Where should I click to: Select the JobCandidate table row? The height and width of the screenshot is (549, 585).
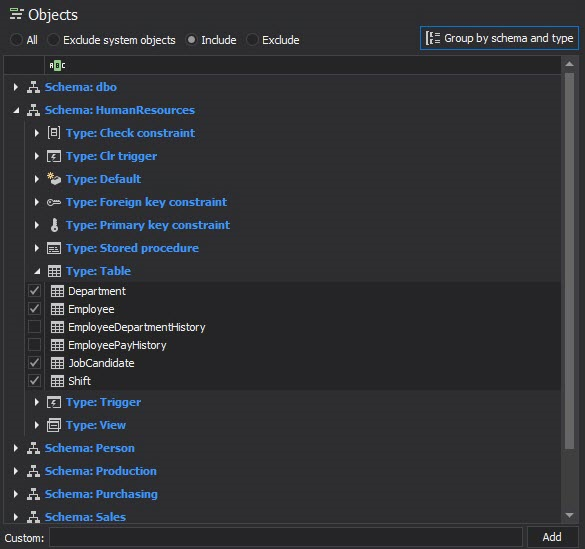[x=293, y=363]
